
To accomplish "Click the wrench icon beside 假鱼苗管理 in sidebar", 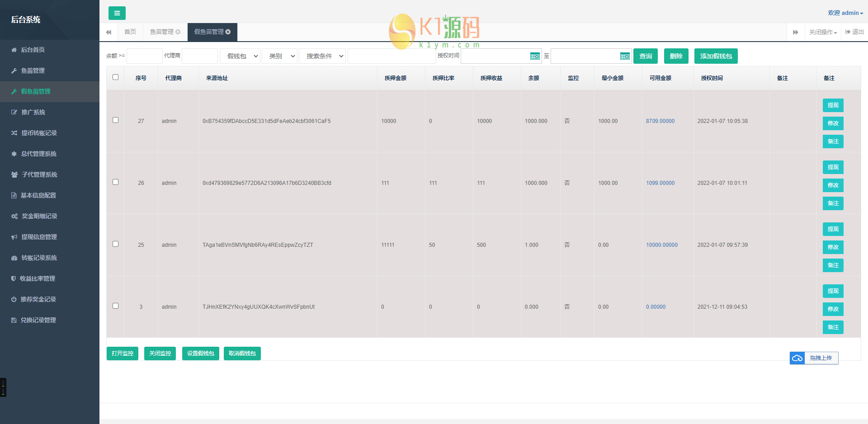I will click(x=14, y=91).
